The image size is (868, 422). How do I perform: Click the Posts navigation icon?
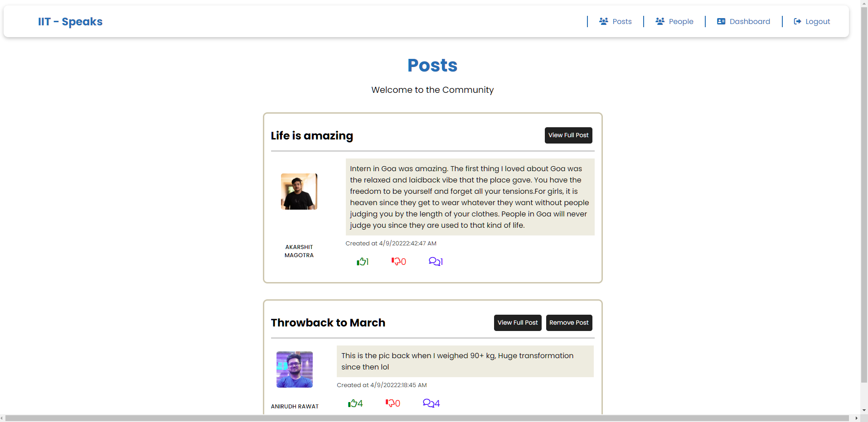pos(604,21)
